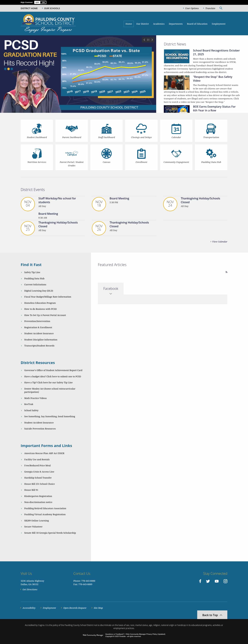Open the Academics menu

click(x=159, y=24)
